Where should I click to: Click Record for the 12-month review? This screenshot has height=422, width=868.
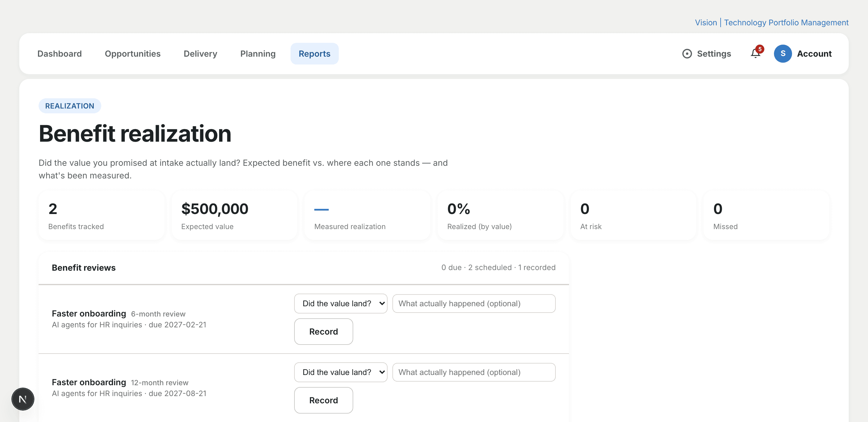click(x=323, y=400)
